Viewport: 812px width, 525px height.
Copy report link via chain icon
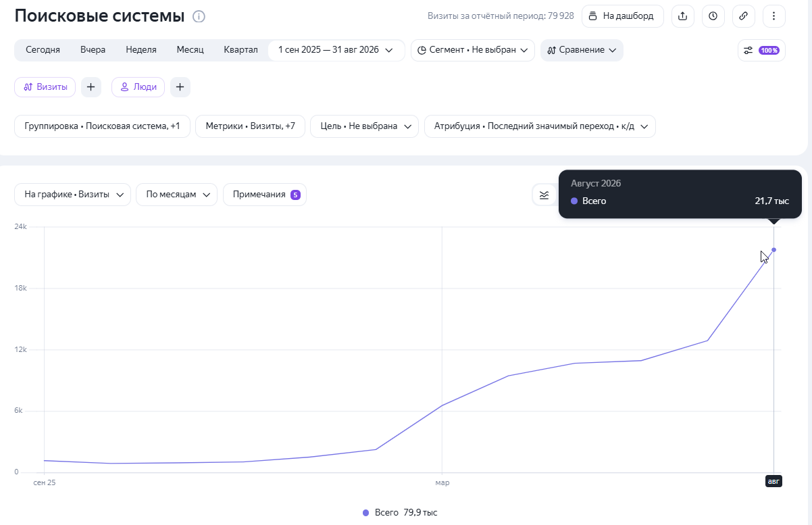tap(744, 16)
